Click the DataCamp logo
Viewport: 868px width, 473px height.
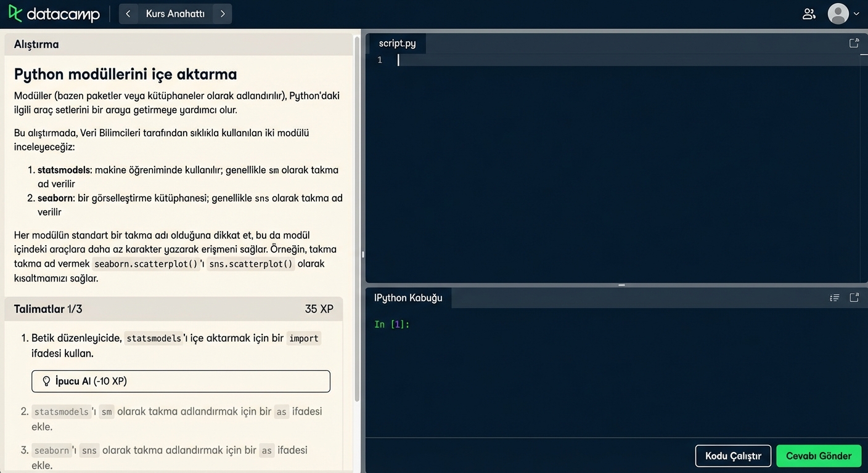coord(54,14)
